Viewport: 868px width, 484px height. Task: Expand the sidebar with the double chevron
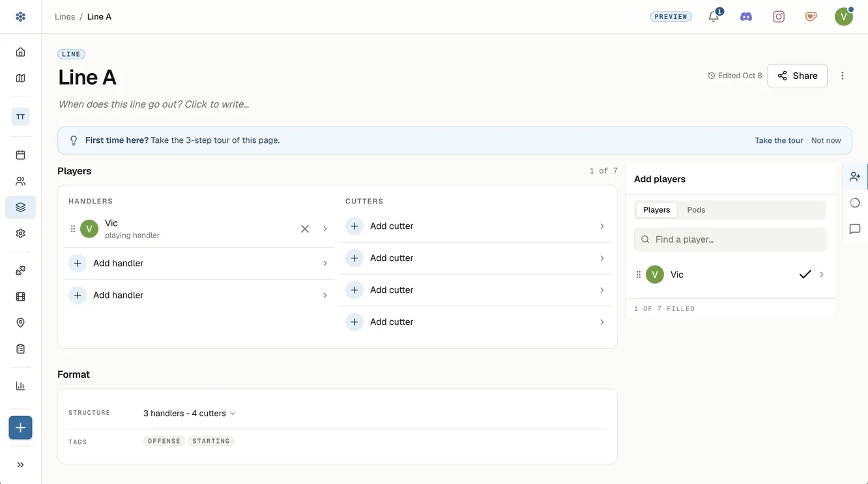20,465
